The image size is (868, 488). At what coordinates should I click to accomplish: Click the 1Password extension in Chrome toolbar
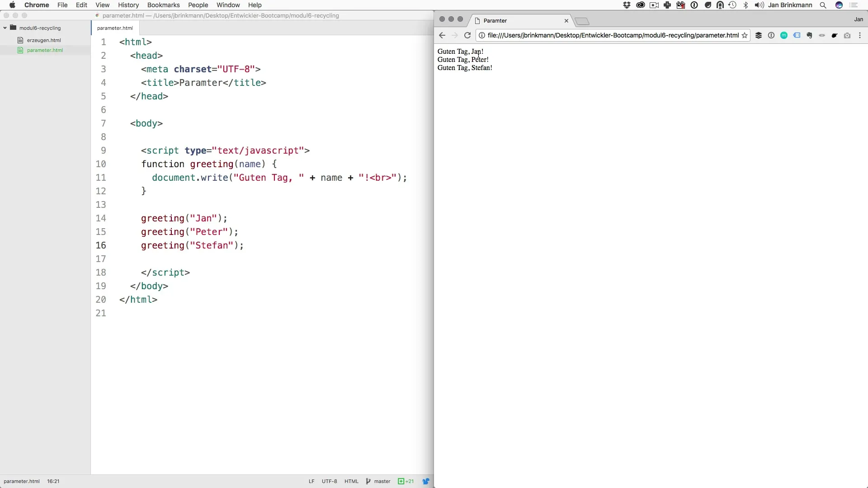pos(771,35)
